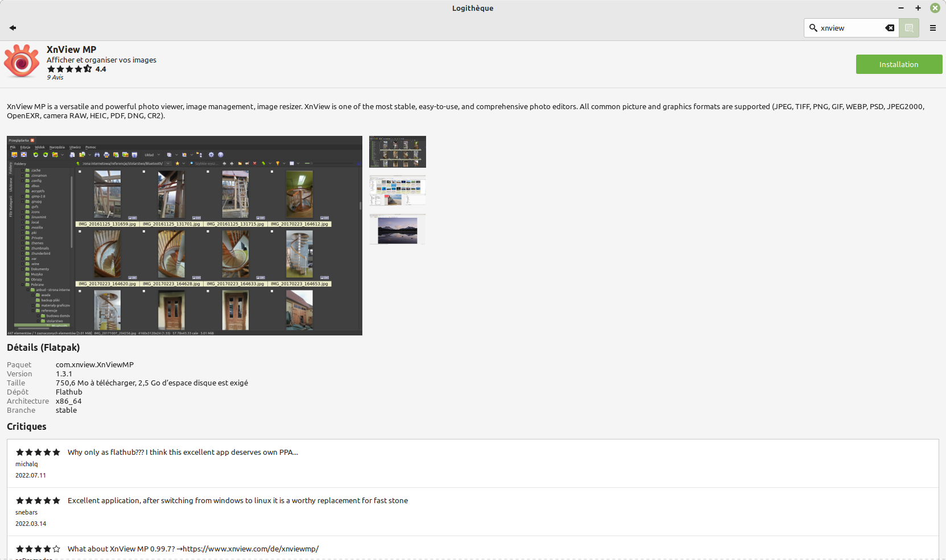Click the package name "com.xnview.XnViewMP"

coord(94,364)
